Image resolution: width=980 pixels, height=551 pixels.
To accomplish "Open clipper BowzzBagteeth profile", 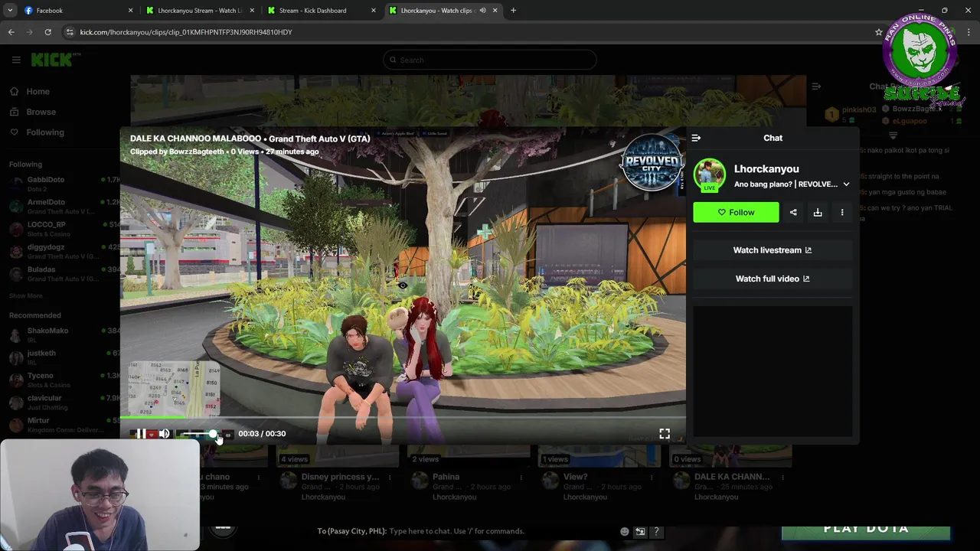I will [x=191, y=152].
